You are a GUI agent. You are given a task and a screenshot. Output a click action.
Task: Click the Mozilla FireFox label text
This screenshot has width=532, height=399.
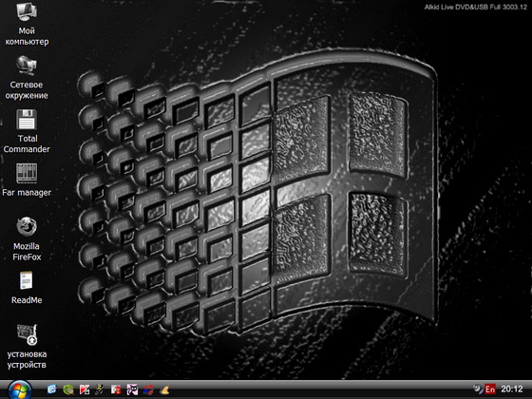(27, 252)
